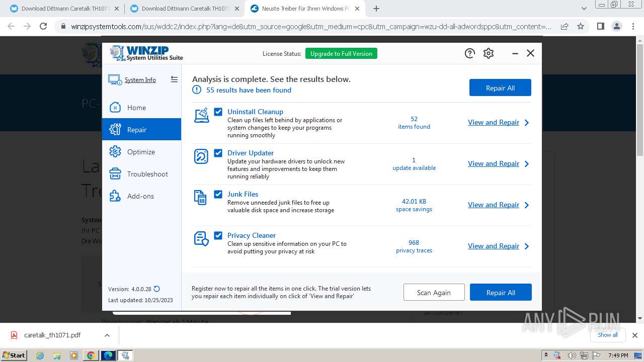Go back in the Chrome browser
The height and width of the screenshot is (362, 644).
pyautogui.click(x=11, y=27)
